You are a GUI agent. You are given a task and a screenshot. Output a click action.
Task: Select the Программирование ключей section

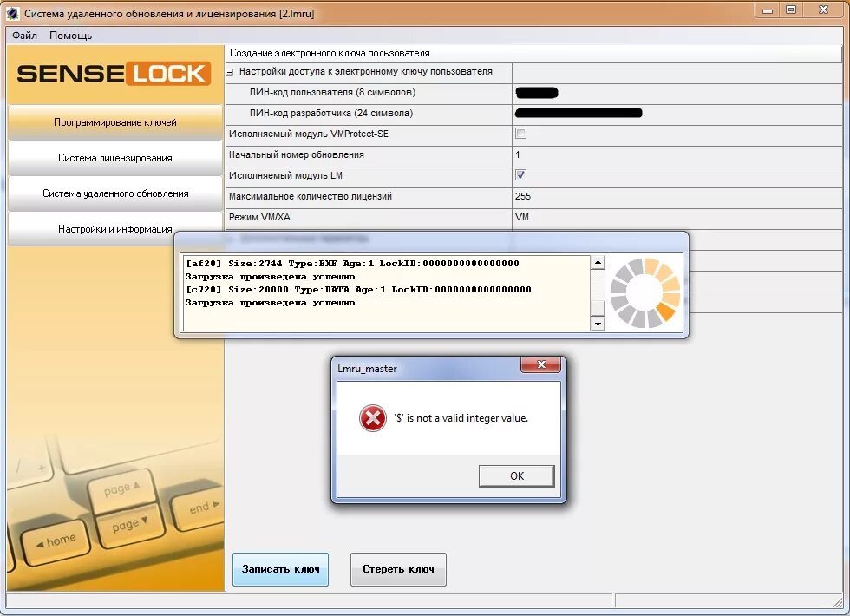point(114,122)
